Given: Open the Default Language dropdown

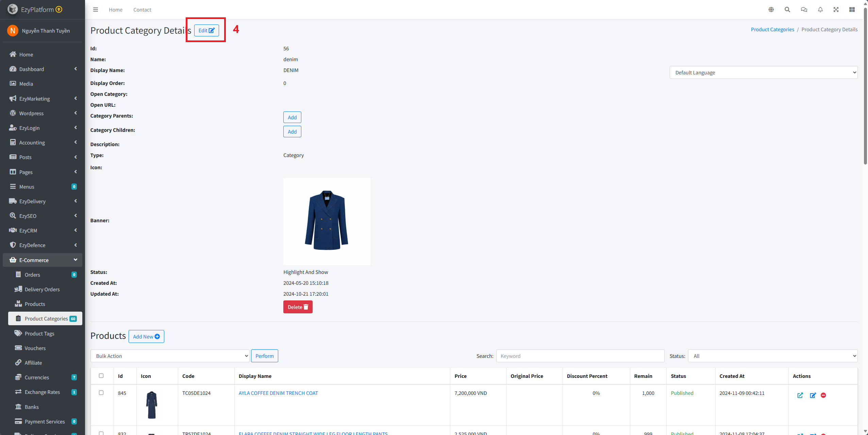Looking at the screenshot, I should pos(763,72).
